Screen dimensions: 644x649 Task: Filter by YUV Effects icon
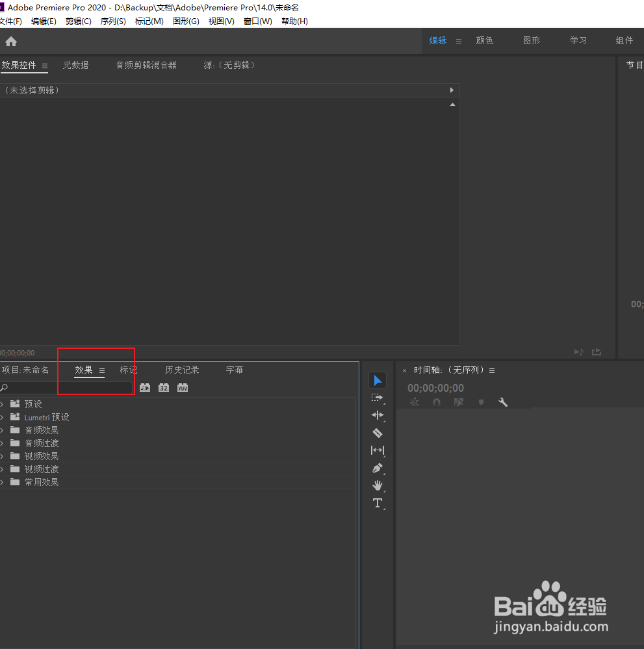coord(183,388)
